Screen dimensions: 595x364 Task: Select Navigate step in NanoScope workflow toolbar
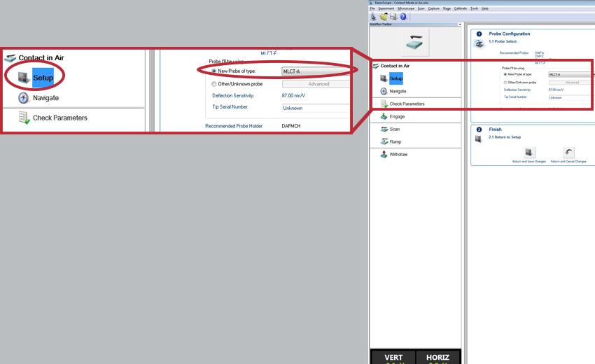click(x=398, y=91)
